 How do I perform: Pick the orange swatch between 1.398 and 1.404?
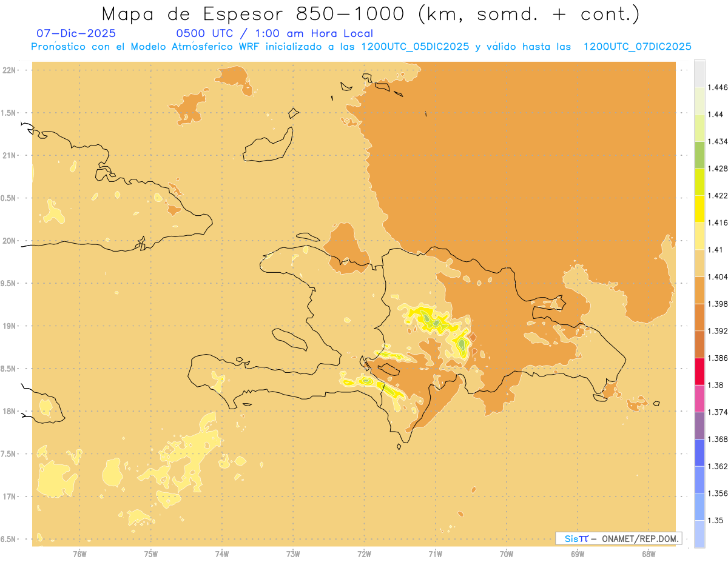[699, 290]
